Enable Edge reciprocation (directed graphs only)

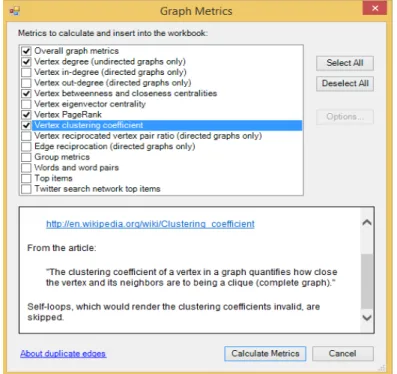tap(26, 147)
